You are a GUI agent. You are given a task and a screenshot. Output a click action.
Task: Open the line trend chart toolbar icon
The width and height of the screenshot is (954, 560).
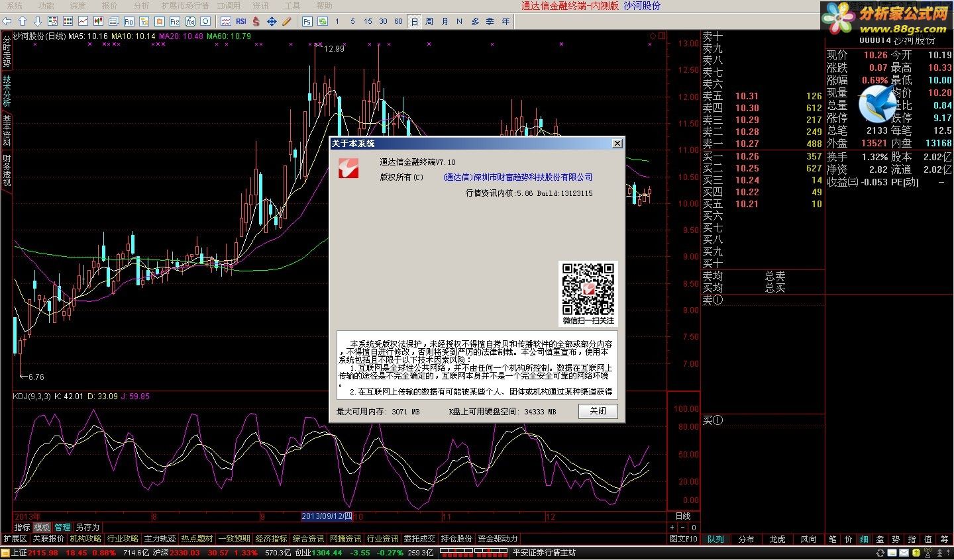83,21
